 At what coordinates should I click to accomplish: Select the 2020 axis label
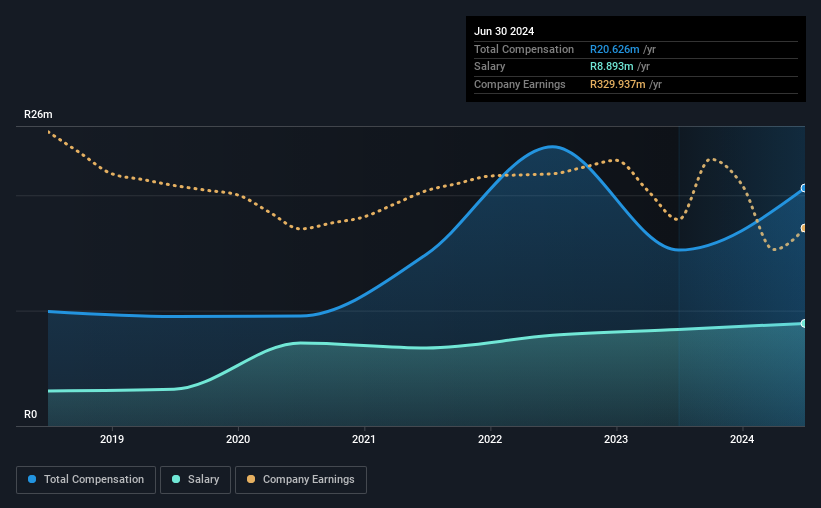[238, 439]
